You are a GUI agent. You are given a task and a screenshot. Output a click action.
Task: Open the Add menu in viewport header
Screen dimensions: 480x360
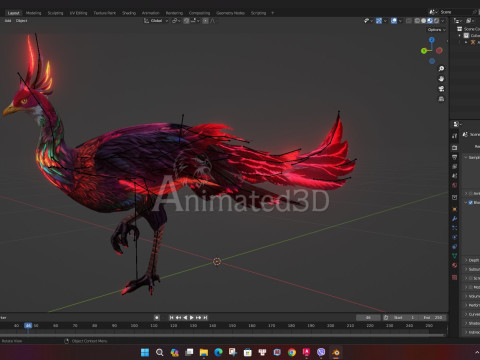8,21
